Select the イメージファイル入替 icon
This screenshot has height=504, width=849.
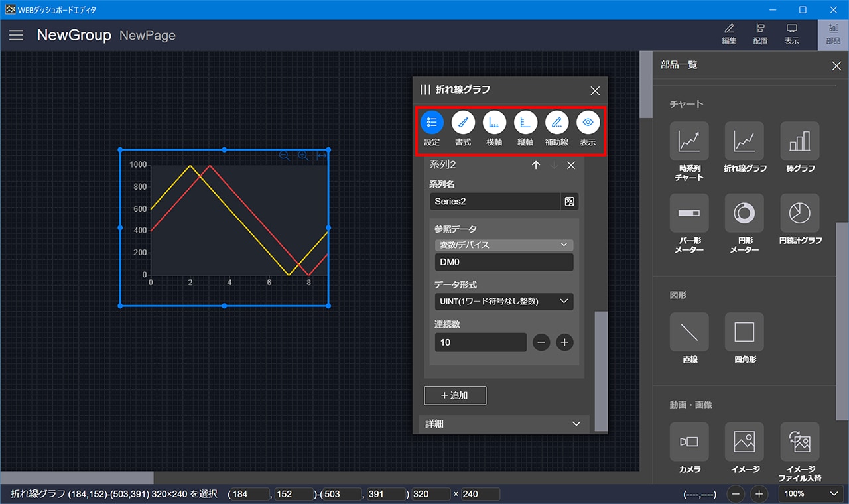799,442
